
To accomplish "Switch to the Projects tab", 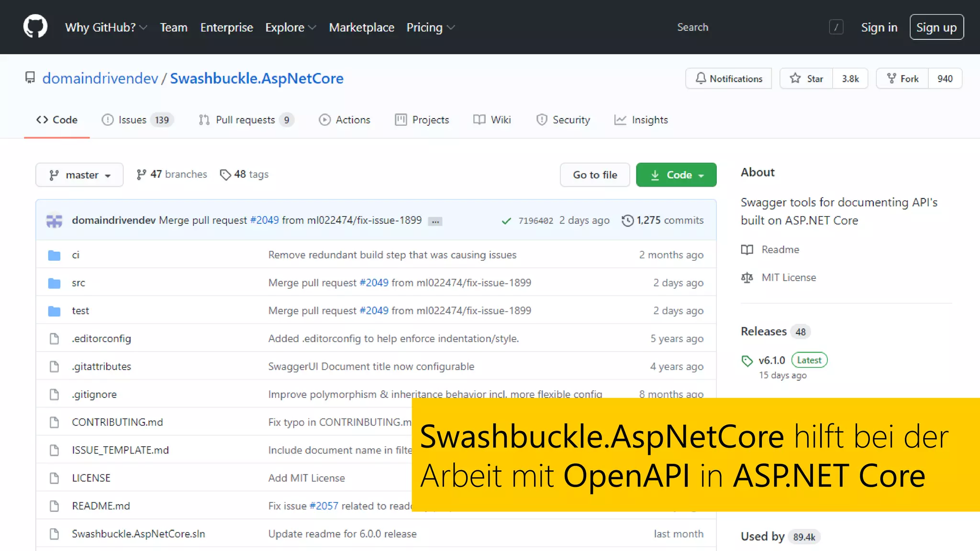I will click(x=422, y=120).
